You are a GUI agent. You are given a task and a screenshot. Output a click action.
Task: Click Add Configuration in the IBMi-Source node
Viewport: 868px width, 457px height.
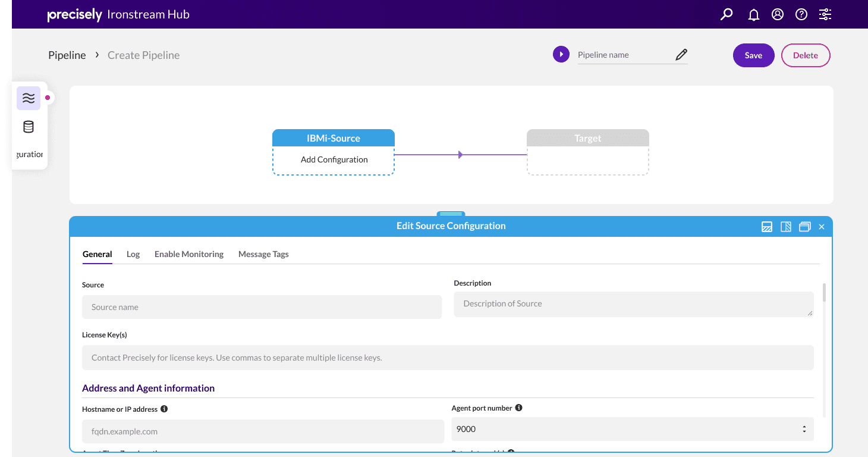tap(334, 159)
